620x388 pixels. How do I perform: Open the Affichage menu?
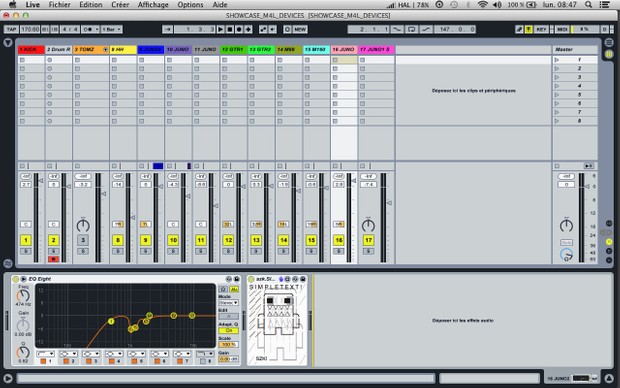[x=153, y=5]
